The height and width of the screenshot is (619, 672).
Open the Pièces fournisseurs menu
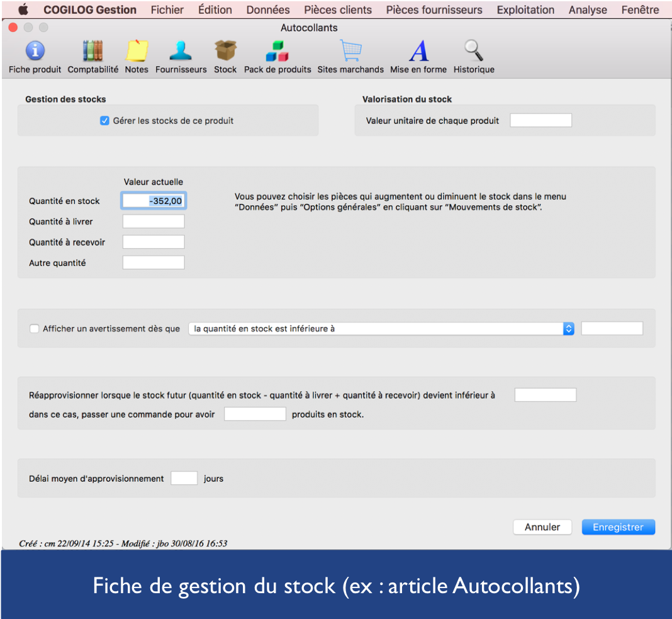click(434, 9)
